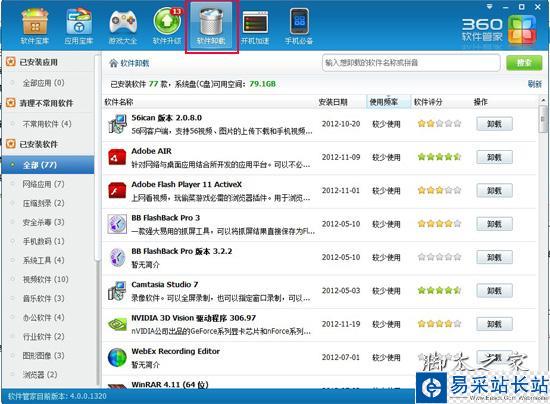The image size is (550, 404).
Task: Open the 应用宝库 app store icon
Action: click(x=79, y=27)
